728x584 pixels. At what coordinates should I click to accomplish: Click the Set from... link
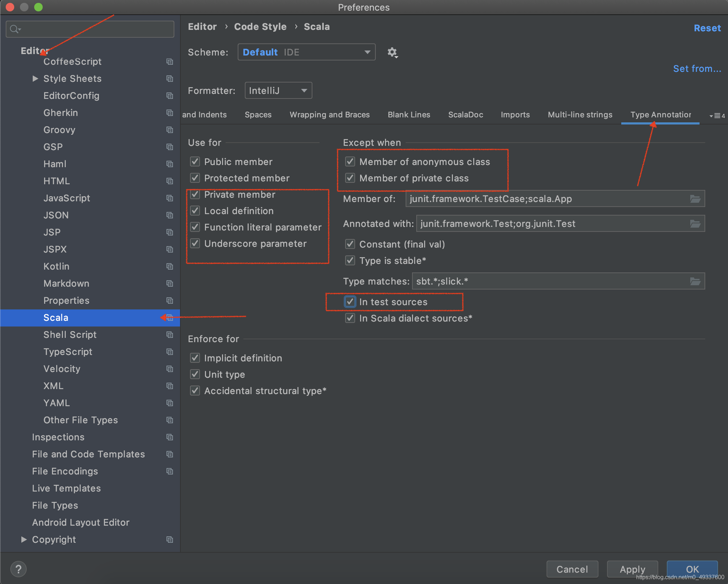tap(697, 69)
